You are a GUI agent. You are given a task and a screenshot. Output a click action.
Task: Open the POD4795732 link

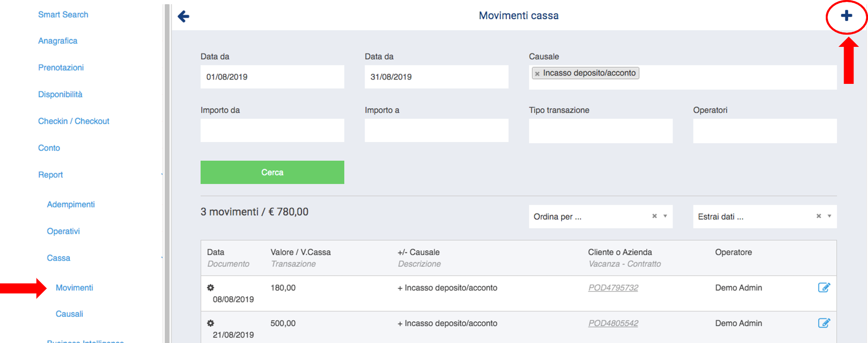613,288
